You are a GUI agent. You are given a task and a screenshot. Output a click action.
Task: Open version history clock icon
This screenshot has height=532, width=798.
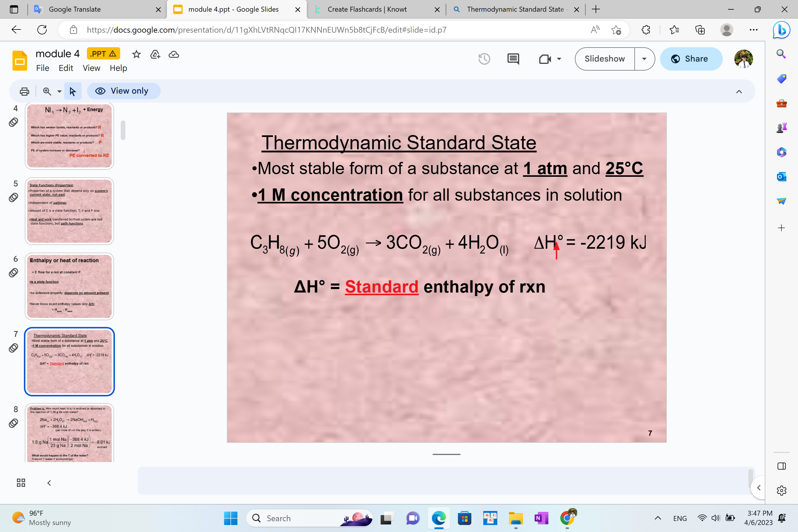tap(484, 59)
